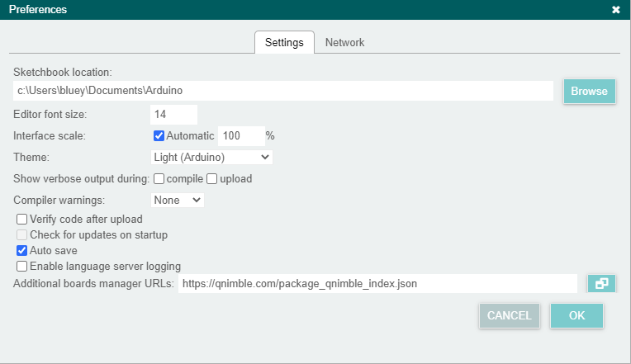Screen dimensions: 631x364
Task: Open the Theme dropdown
Action: coord(211,157)
